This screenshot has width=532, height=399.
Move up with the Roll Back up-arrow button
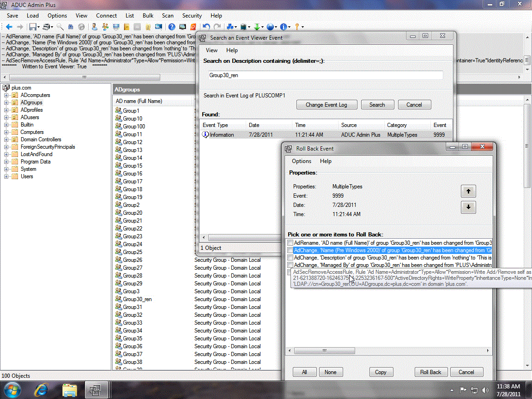point(468,191)
